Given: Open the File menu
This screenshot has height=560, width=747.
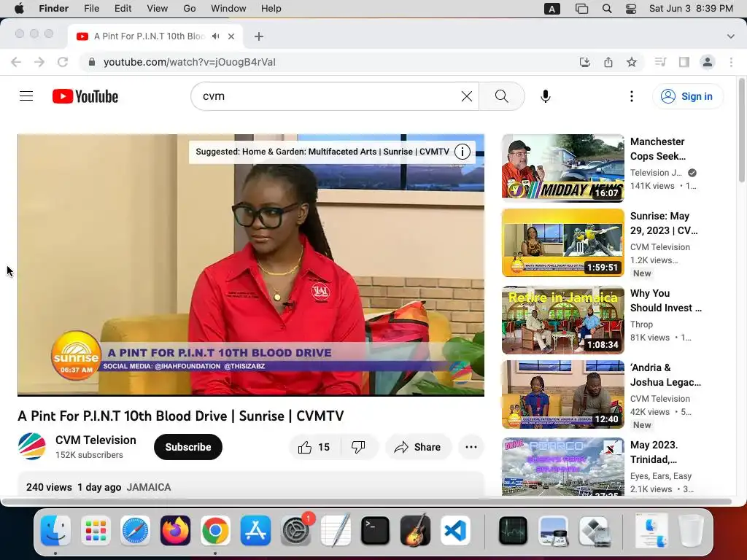Looking at the screenshot, I should point(91,9).
